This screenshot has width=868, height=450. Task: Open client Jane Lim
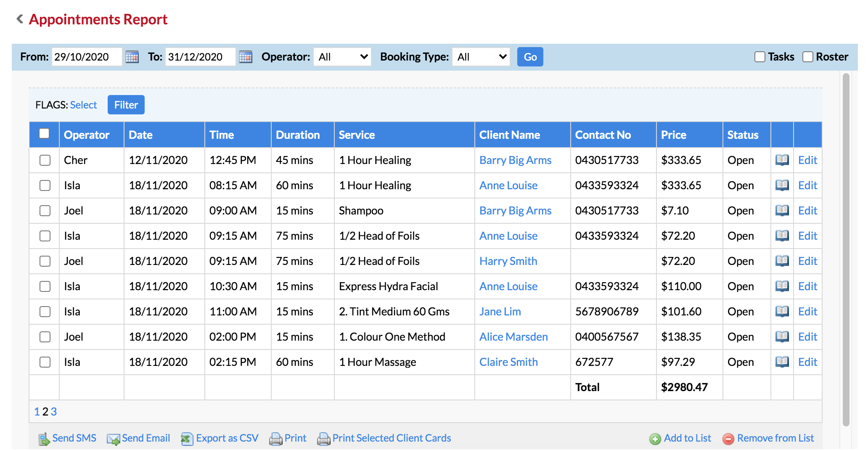click(x=500, y=312)
